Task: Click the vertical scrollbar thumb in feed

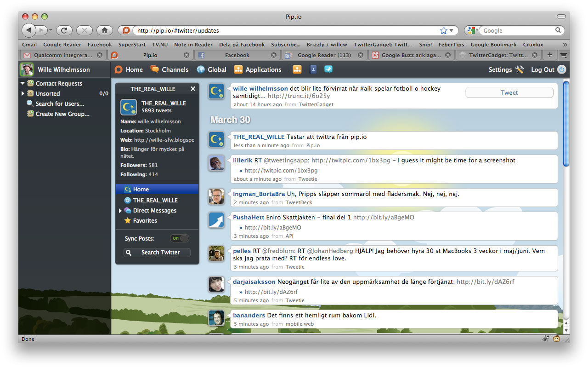Action: click(566, 124)
